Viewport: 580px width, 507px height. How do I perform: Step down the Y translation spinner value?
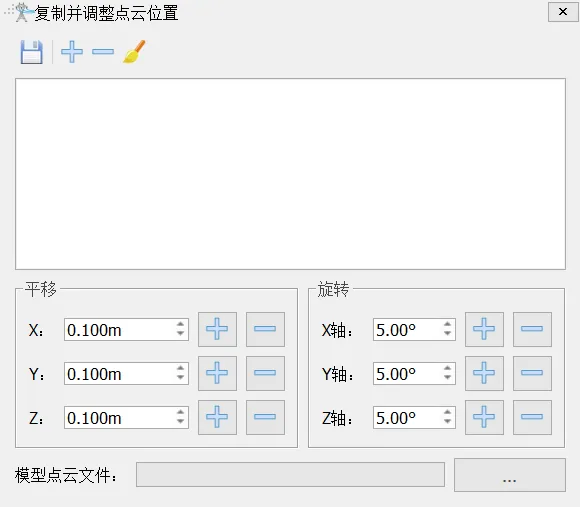pos(180,378)
